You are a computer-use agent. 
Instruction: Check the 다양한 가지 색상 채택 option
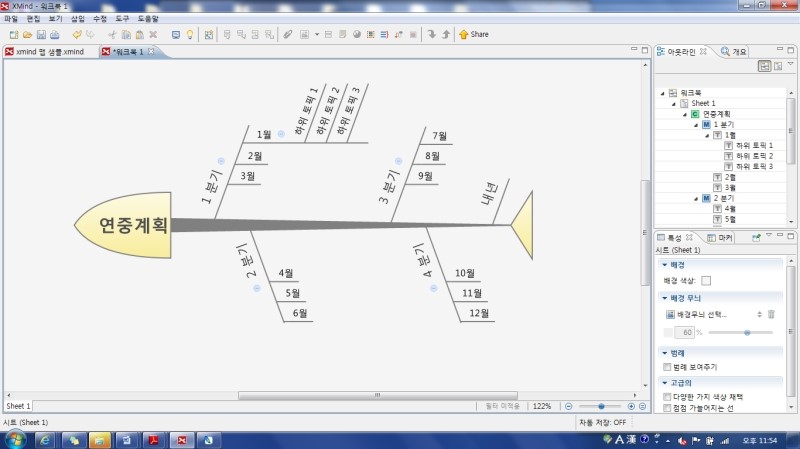667,397
